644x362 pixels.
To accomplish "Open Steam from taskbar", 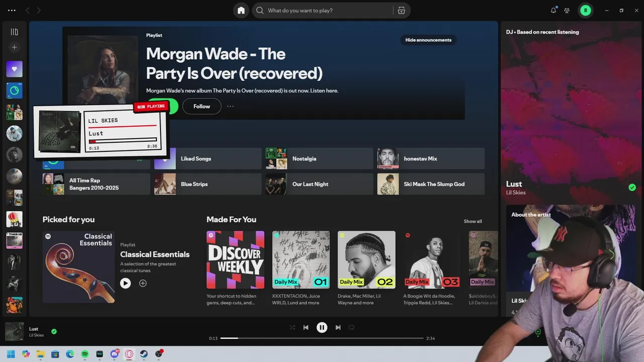I will click(x=144, y=354).
